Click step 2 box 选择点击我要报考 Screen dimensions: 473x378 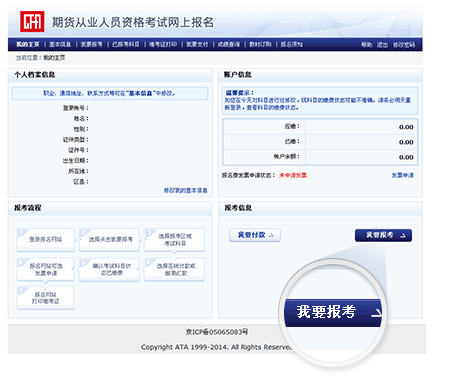pos(110,239)
